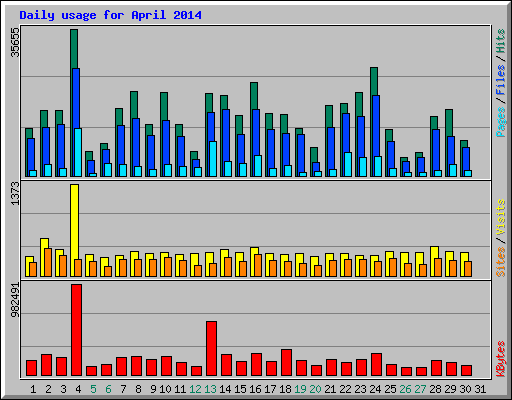Click day label 2 on the x-axis
This screenshot has height=400, width=512.
48,389
